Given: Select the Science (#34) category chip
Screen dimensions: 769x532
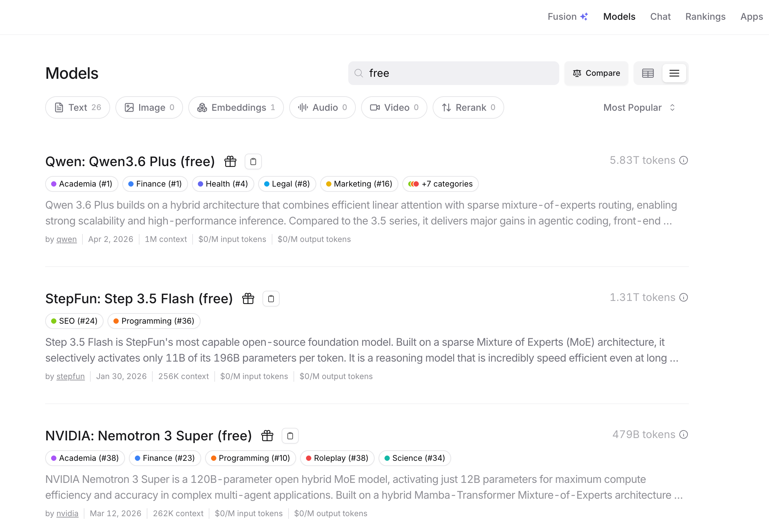Looking at the screenshot, I should (x=415, y=458).
